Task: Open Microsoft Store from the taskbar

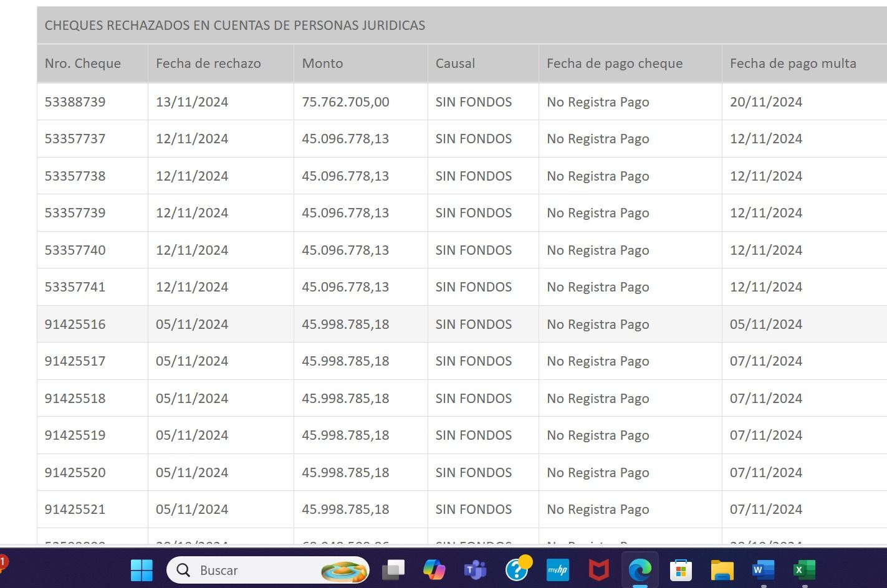Action: coord(681,570)
